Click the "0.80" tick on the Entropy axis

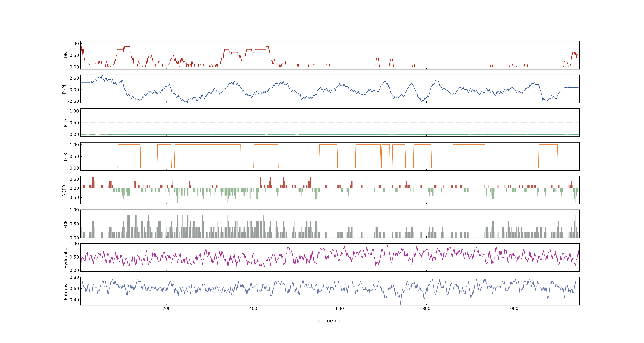74,277
